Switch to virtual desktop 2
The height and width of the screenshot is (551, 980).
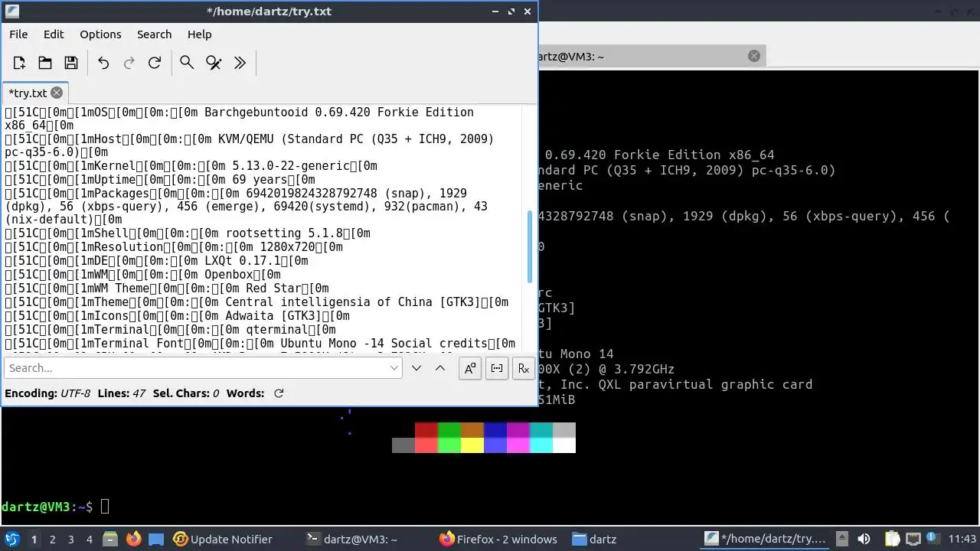pyautogui.click(x=53, y=540)
